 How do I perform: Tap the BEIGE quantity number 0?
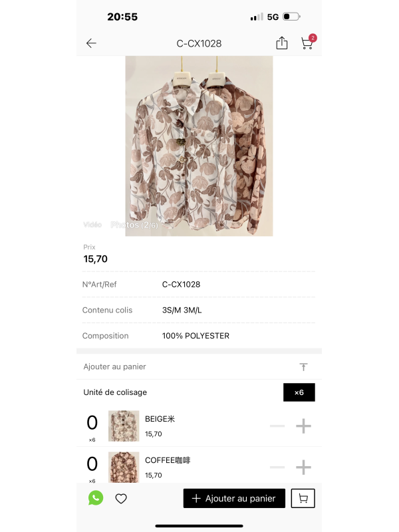[x=92, y=423]
